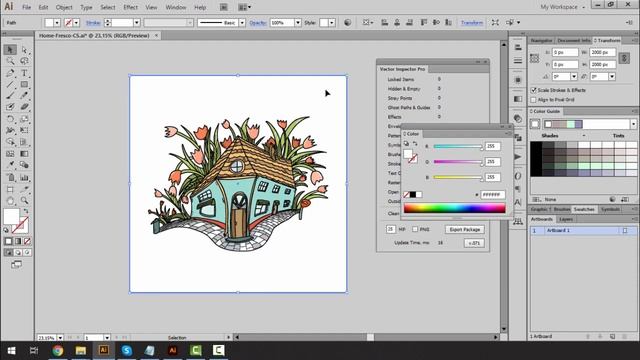Switch to the Layers tab
The width and height of the screenshot is (640, 360).
pos(566,219)
